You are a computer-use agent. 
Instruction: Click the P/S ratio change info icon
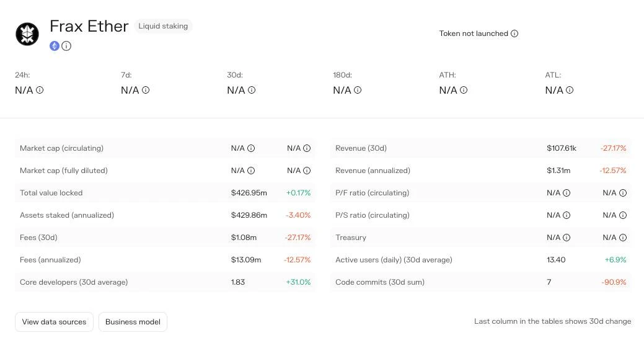[623, 215]
